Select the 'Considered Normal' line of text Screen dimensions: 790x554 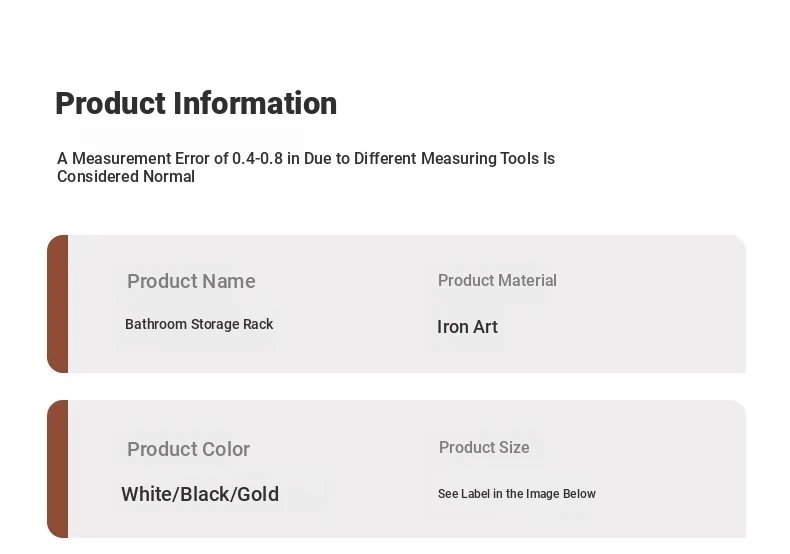click(x=126, y=177)
